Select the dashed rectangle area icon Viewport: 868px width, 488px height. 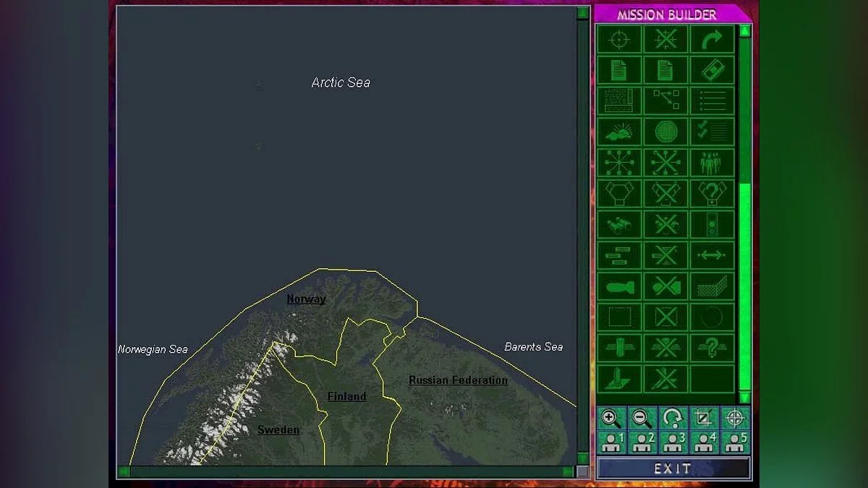619,317
